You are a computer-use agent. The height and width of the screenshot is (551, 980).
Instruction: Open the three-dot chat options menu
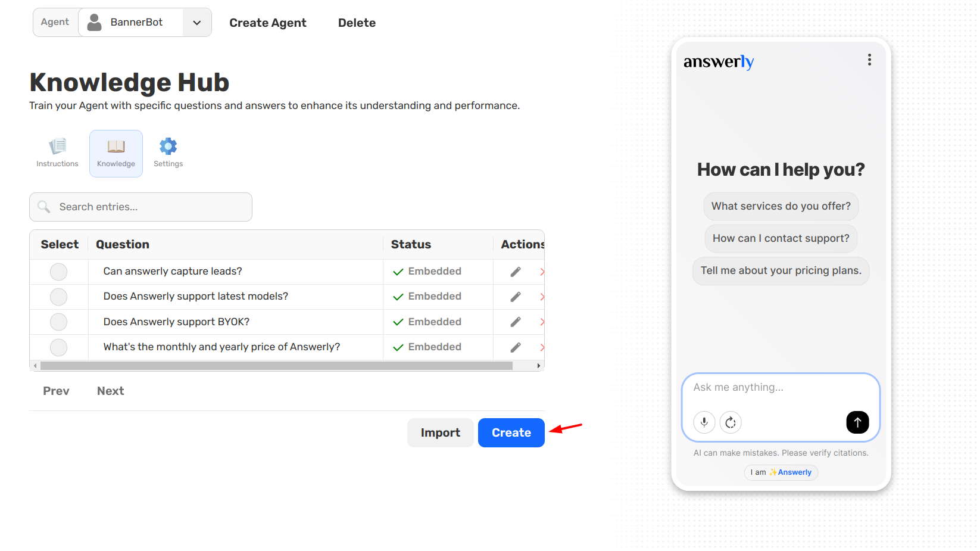pyautogui.click(x=869, y=60)
